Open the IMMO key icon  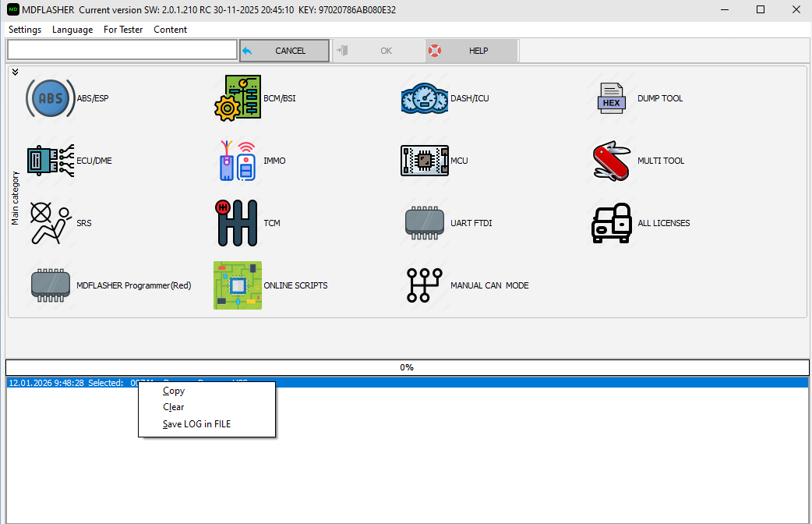(238, 161)
